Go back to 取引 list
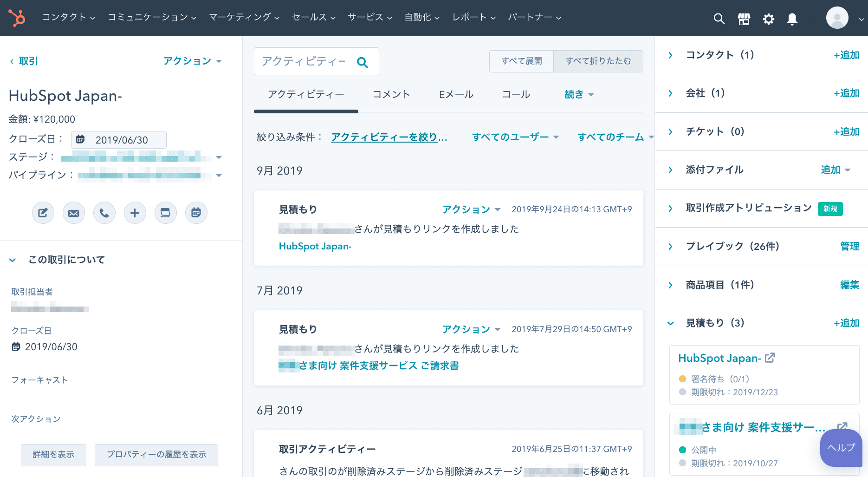 pyautogui.click(x=24, y=61)
